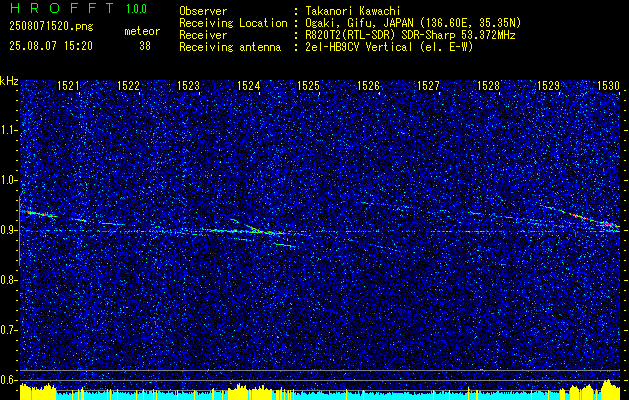Click time marker 1530
Screen dimensions: 629x400
tap(608, 85)
